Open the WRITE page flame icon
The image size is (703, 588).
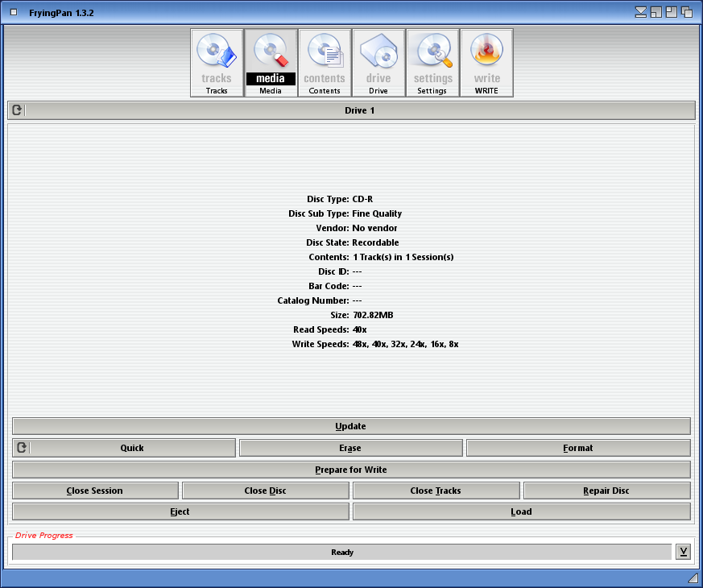[x=486, y=63]
